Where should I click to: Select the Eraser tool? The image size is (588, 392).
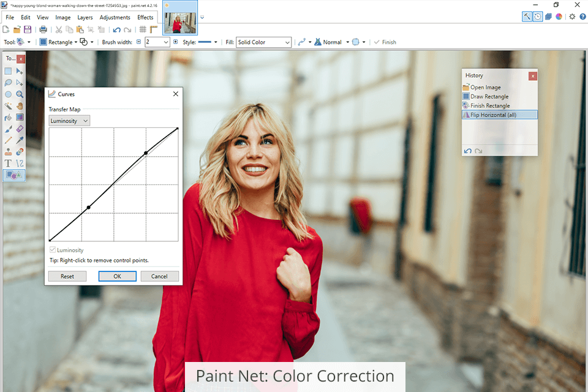point(19,129)
